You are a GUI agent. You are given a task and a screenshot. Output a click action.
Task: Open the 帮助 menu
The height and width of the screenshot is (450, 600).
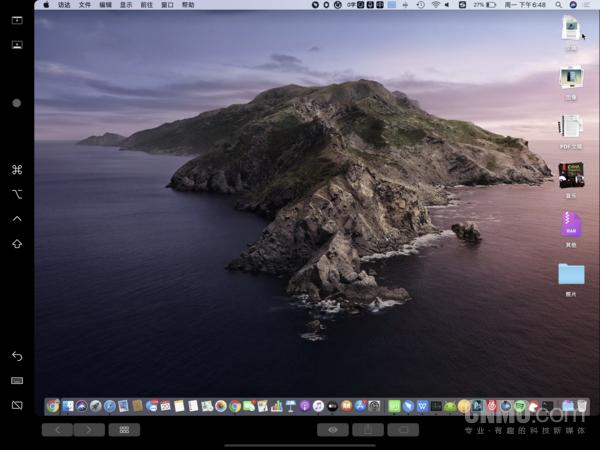pos(188,5)
